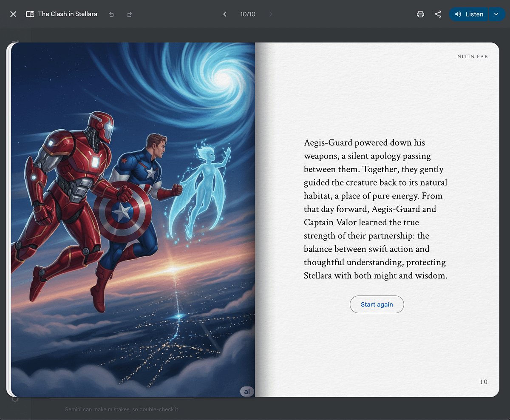Image resolution: width=510 pixels, height=420 pixels.
Task: Click the open book icon beside title
Action: pos(30,14)
